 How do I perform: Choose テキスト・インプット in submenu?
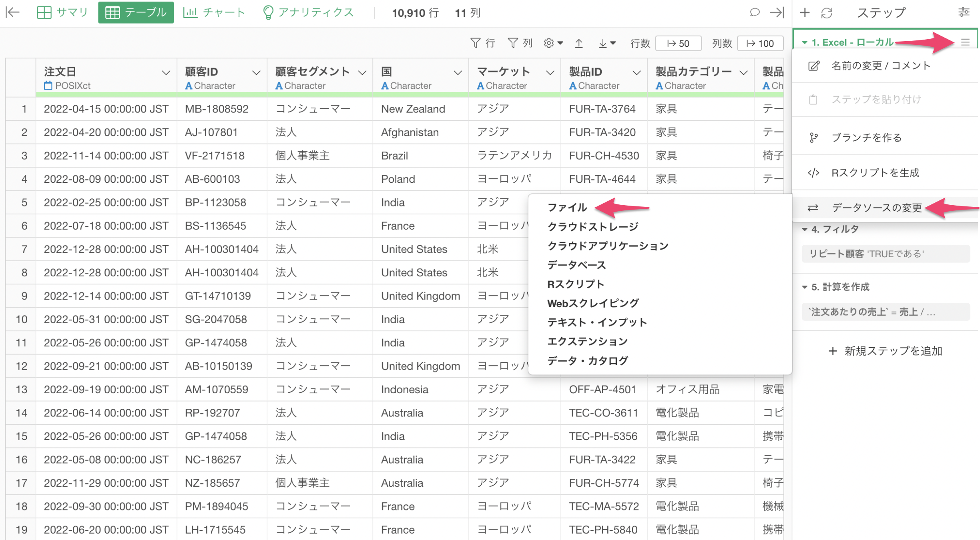(597, 322)
